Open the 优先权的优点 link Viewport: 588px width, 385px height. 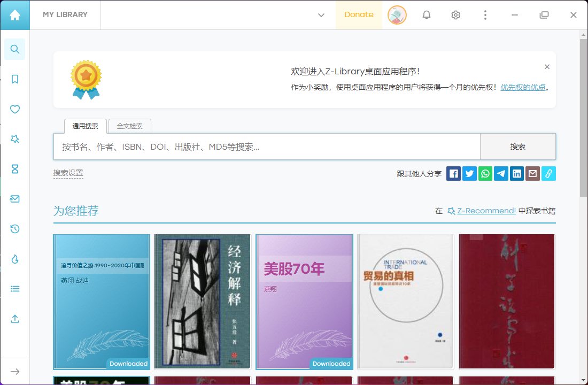point(523,87)
